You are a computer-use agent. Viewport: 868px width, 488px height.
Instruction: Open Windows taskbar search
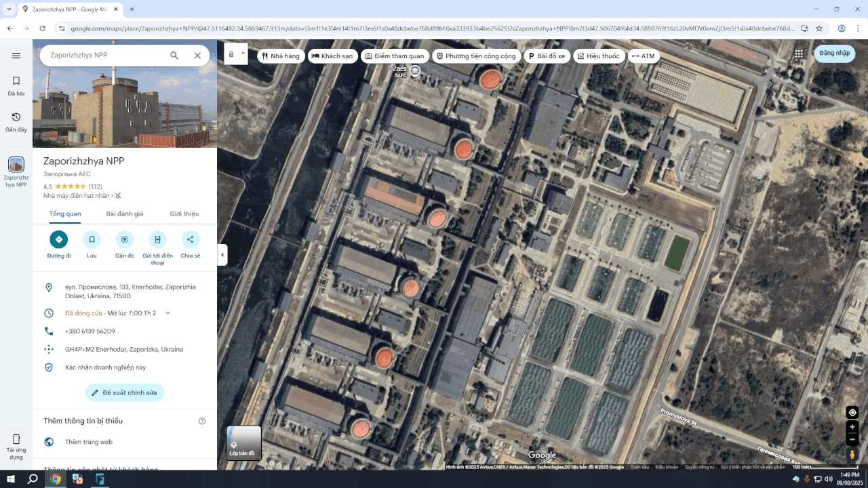32,479
